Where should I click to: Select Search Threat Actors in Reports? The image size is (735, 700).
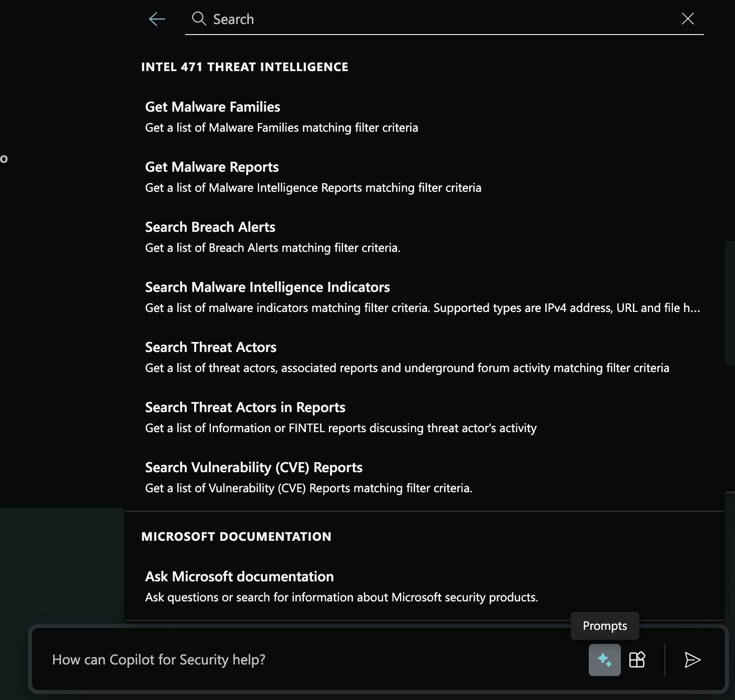point(245,407)
